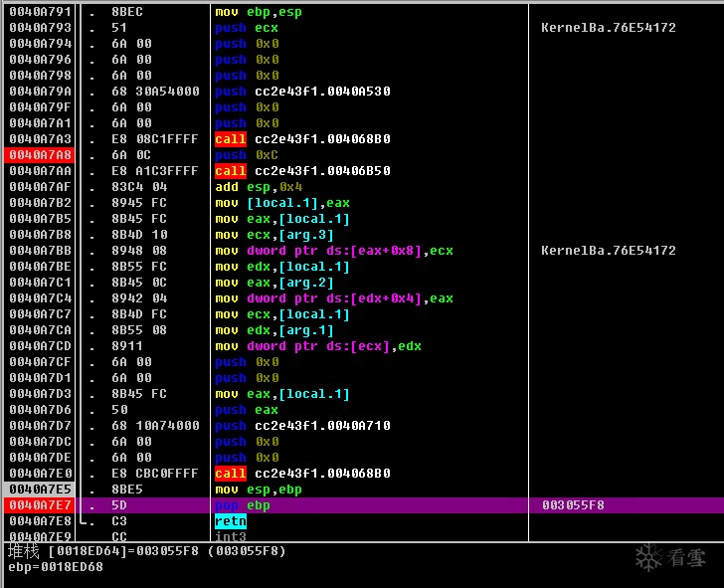This screenshot has width=724, height=588.
Task: Click pop ebp highlighted instruction
Action: [243, 505]
